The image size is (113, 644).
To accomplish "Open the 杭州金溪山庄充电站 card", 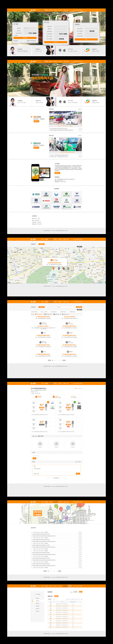I will tap(43, 325).
